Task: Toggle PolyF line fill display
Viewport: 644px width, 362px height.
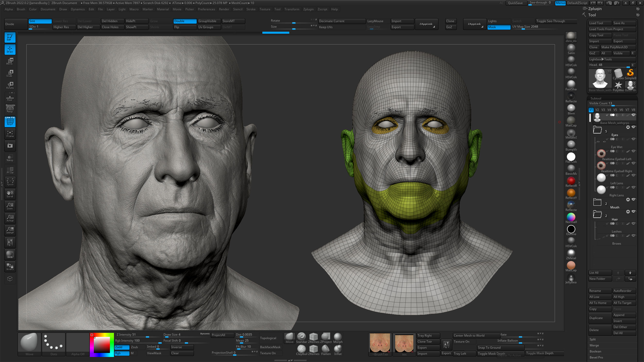Action: [x=10, y=121]
